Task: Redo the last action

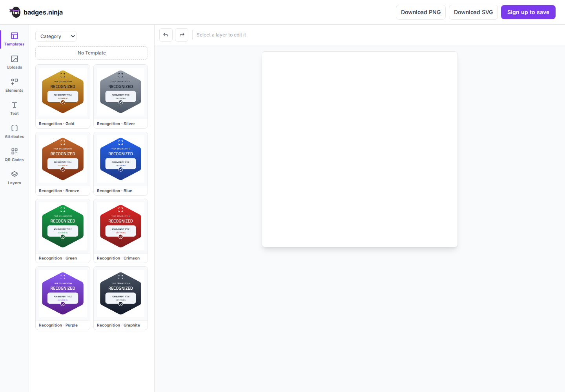Action: click(182, 35)
